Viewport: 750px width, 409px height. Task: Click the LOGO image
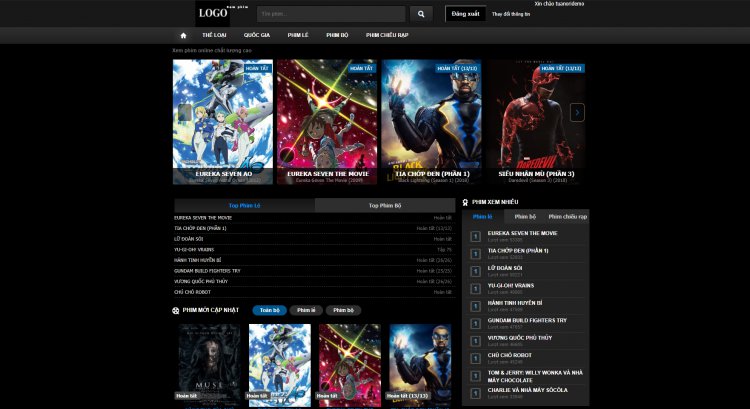[x=212, y=13]
